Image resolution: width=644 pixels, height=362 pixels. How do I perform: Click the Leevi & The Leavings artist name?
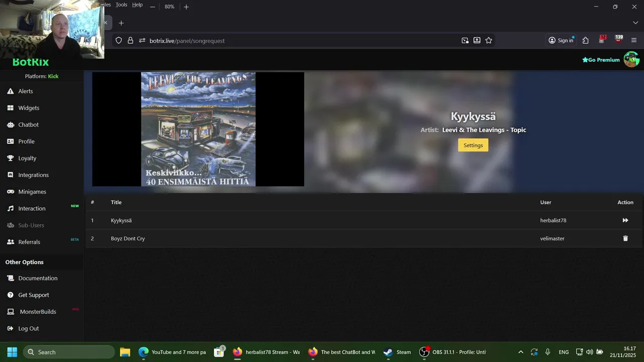tap(484, 130)
